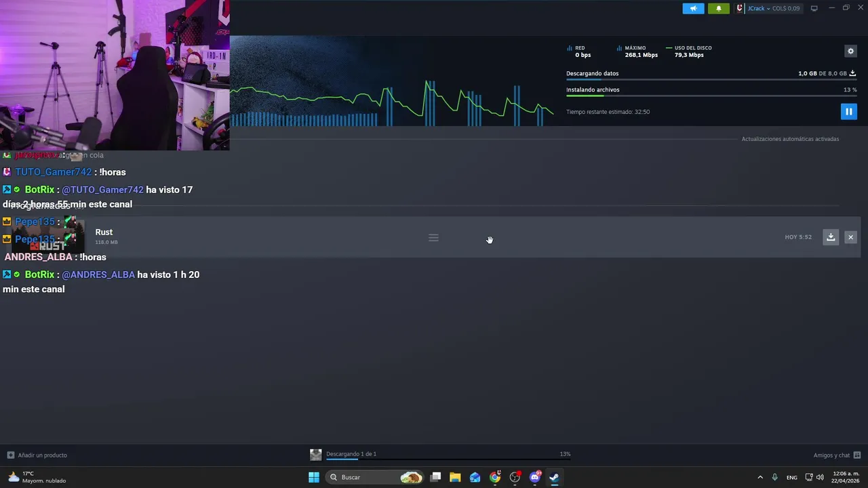The image size is (868, 488).
Task: Open Task View on the taskbar
Action: click(x=436, y=477)
